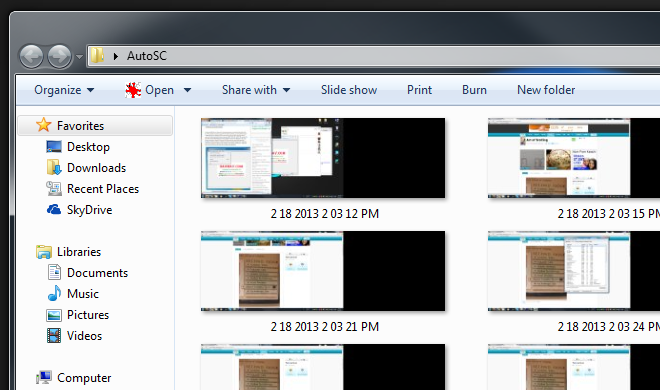The image size is (660, 390).
Task: Go to Recent Places in Favorites
Action: (x=103, y=189)
